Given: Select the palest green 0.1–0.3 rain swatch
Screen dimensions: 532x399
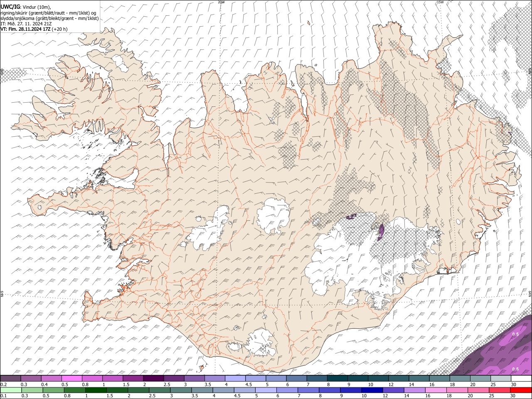Looking at the screenshot, I should (11, 390).
